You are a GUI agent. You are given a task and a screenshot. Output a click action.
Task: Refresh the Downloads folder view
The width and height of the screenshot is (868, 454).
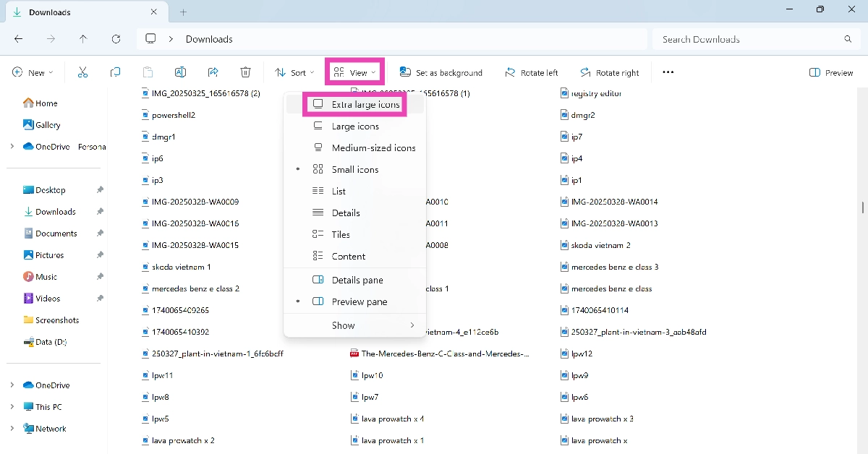[x=116, y=39]
